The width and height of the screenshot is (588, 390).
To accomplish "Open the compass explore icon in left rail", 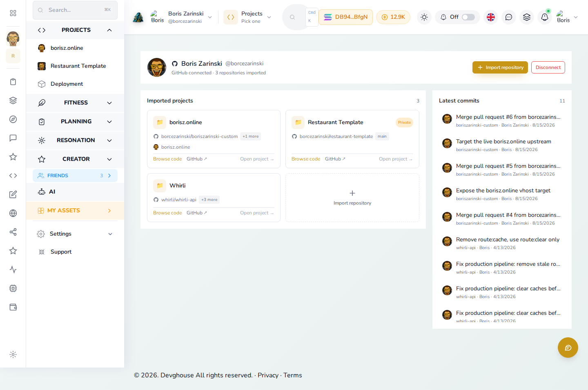I will coord(13,119).
